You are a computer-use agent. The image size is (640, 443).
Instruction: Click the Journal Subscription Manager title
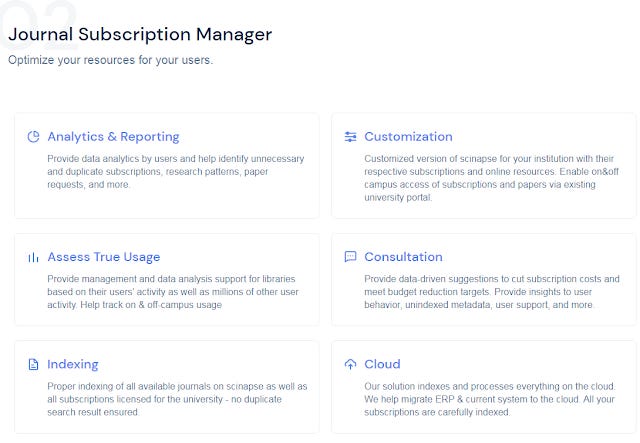click(x=140, y=34)
